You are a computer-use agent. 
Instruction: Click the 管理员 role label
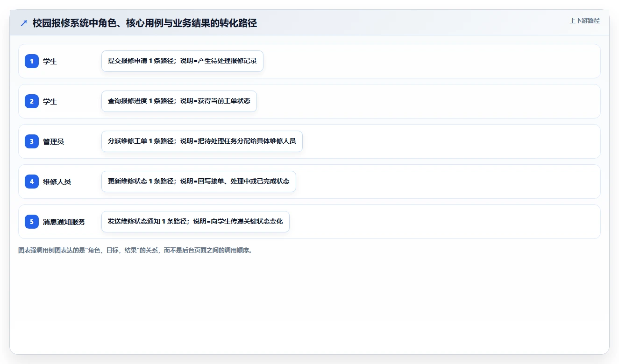click(53, 142)
